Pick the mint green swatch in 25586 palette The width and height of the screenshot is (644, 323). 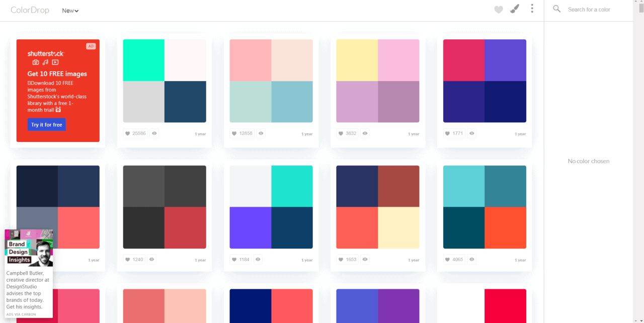144,60
